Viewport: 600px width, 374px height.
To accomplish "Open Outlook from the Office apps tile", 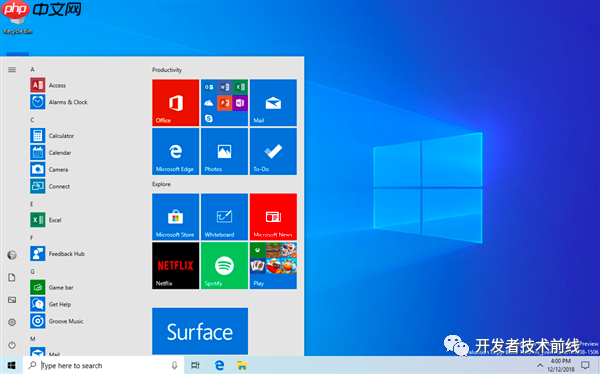I will point(209,87).
